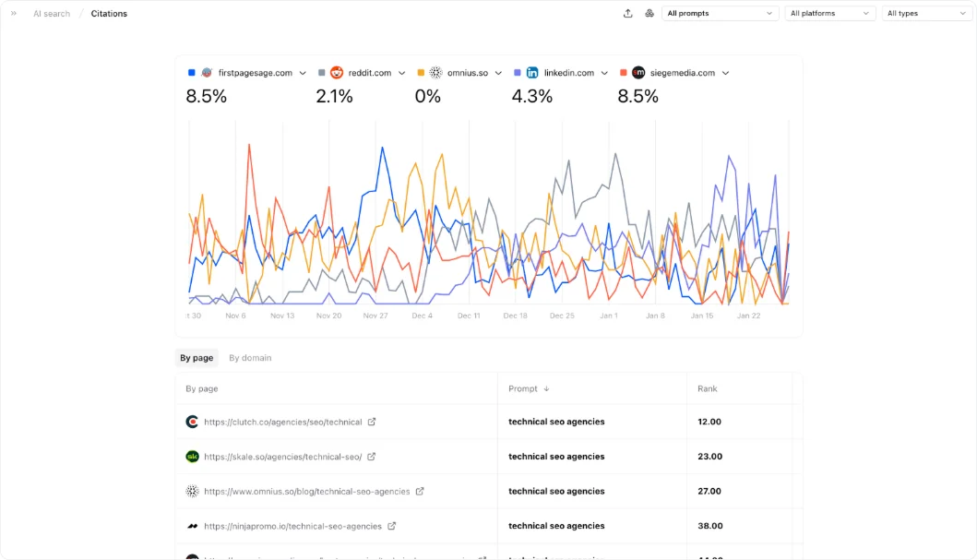Select the By page tab
Screen dimensions: 977x560
(x=197, y=358)
